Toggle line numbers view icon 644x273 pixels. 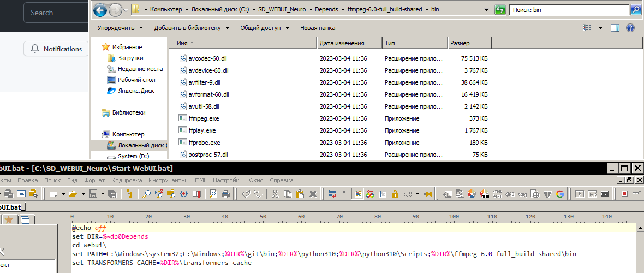pyautogui.click(x=383, y=194)
